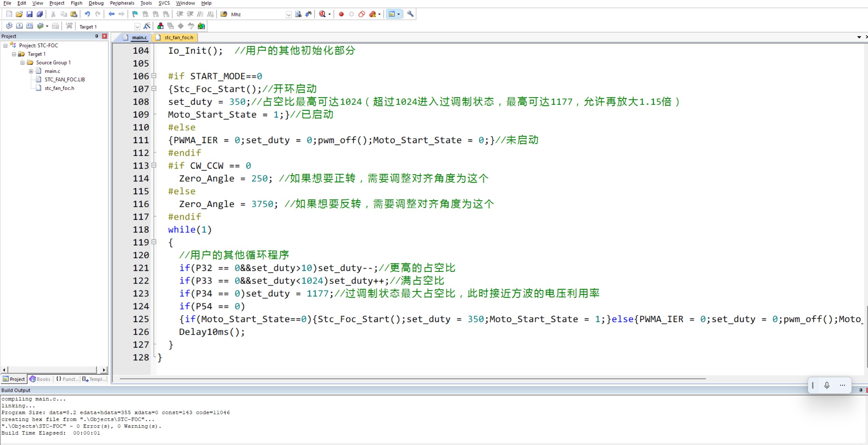Click the Rebuild all target files icon
868x445 pixels.
click(x=30, y=26)
